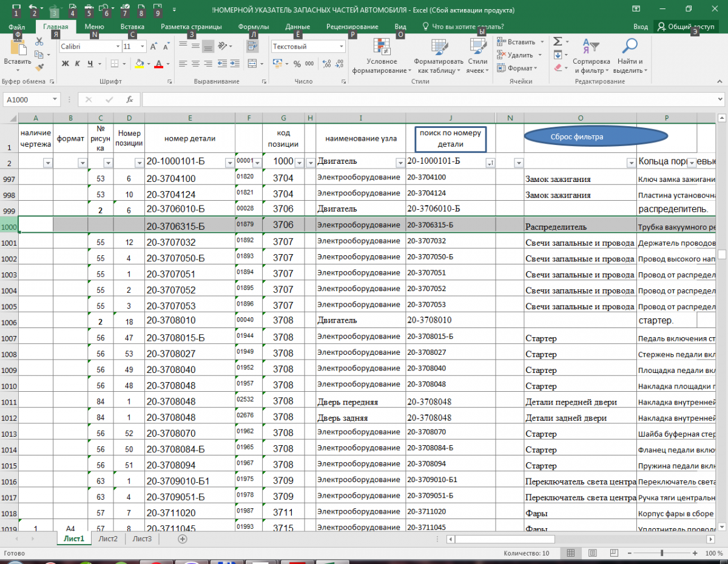Open Стили ячеек cell styles
This screenshot has width=728, height=564.
(x=478, y=56)
